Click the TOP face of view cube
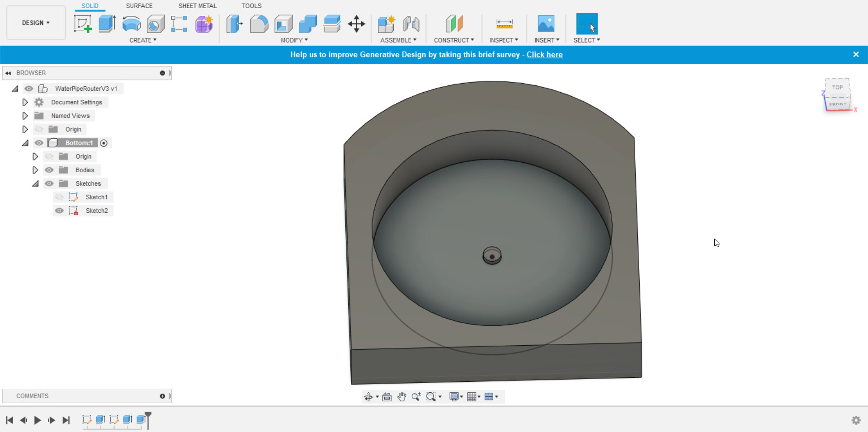Image resolution: width=868 pixels, height=432 pixels. [837, 87]
